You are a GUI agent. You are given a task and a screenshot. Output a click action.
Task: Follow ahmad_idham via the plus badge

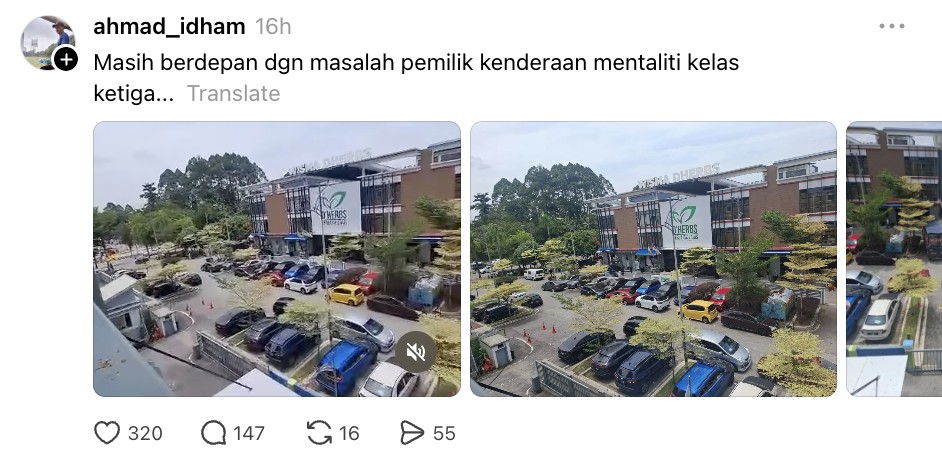(x=65, y=59)
